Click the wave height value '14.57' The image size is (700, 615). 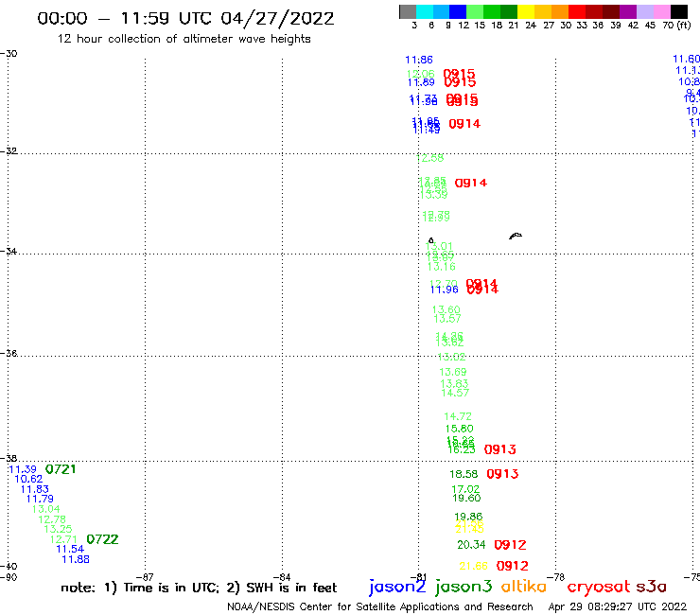click(x=455, y=393)
